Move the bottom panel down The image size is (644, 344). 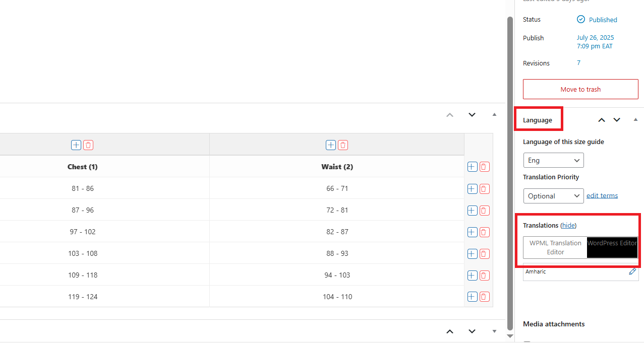[x=472, y=331]
